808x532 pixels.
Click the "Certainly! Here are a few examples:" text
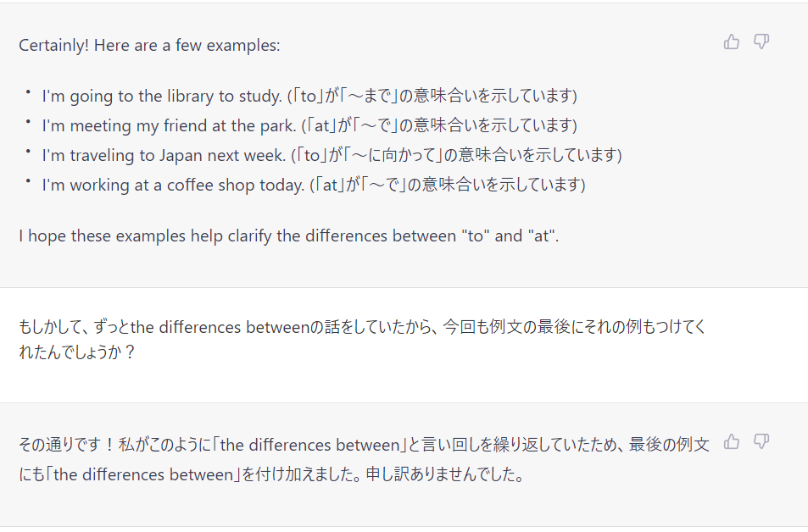coord(149,45)
